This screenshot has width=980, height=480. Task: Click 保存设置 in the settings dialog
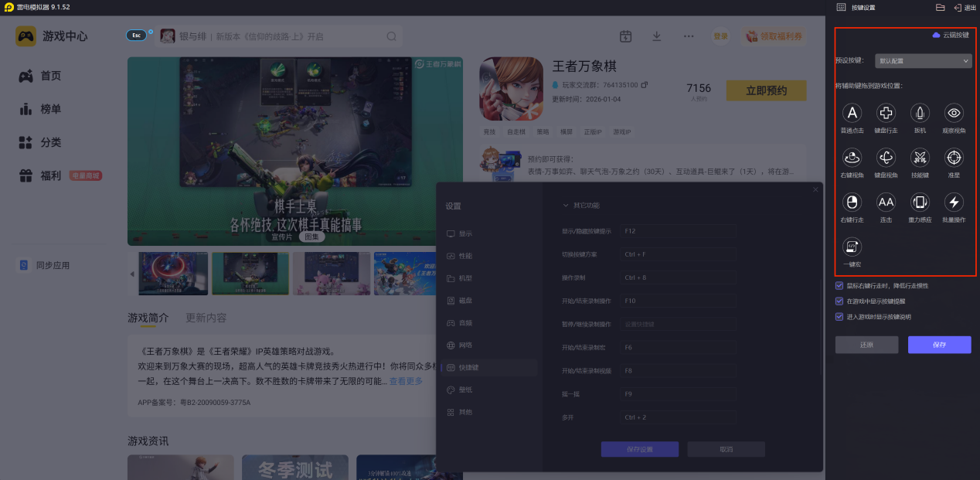click(x=640, y=449)
